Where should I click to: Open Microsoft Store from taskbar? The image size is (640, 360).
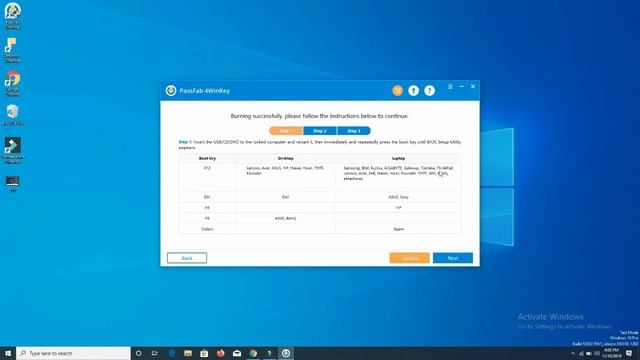(204, 353)
